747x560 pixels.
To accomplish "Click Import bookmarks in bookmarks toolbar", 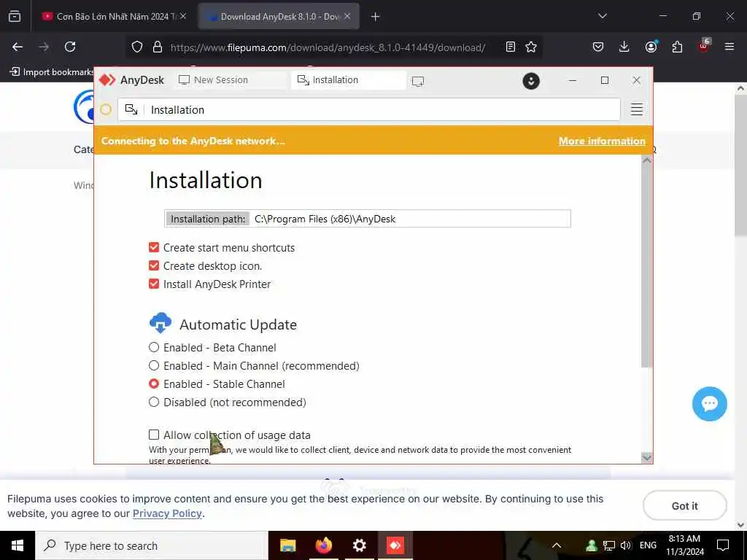I will 52,72.
